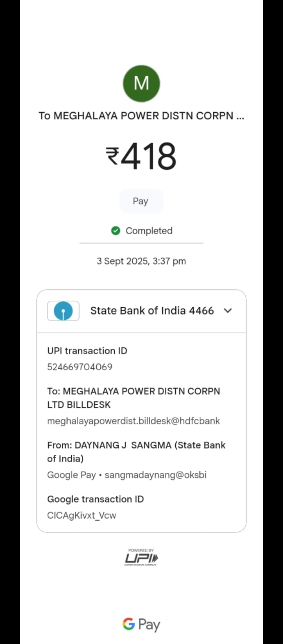Image resolution: width=283 pixels, height=644 pixels.
Task: Tap the meghalayapowerdist.billdesk@hdfcbank UPI address
Action: 133,421
